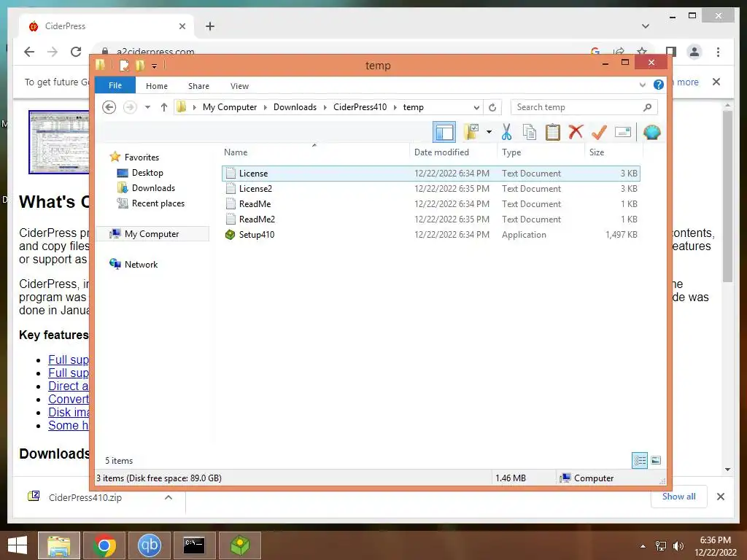Switch to the View ribbon tab

[239, 86]
